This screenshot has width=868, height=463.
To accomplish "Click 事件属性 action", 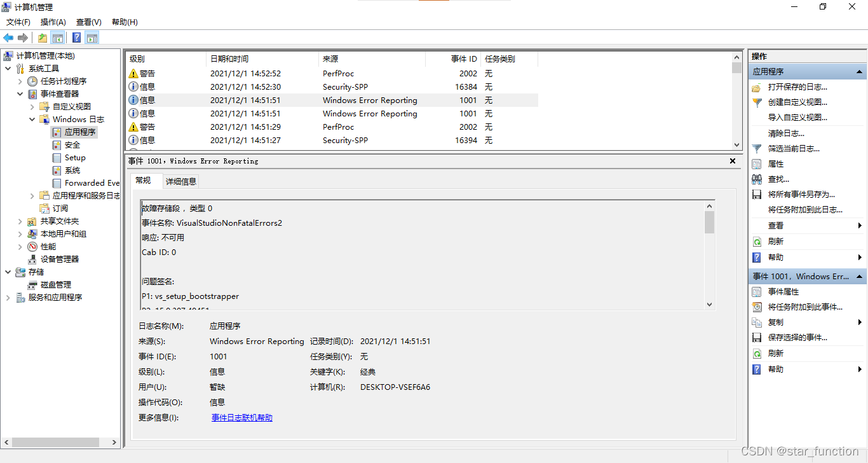I will [783, 292].
